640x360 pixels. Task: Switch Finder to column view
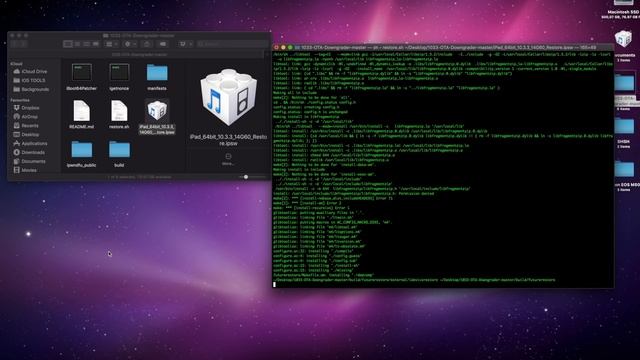pyautogui.click(x=86, y=44)
